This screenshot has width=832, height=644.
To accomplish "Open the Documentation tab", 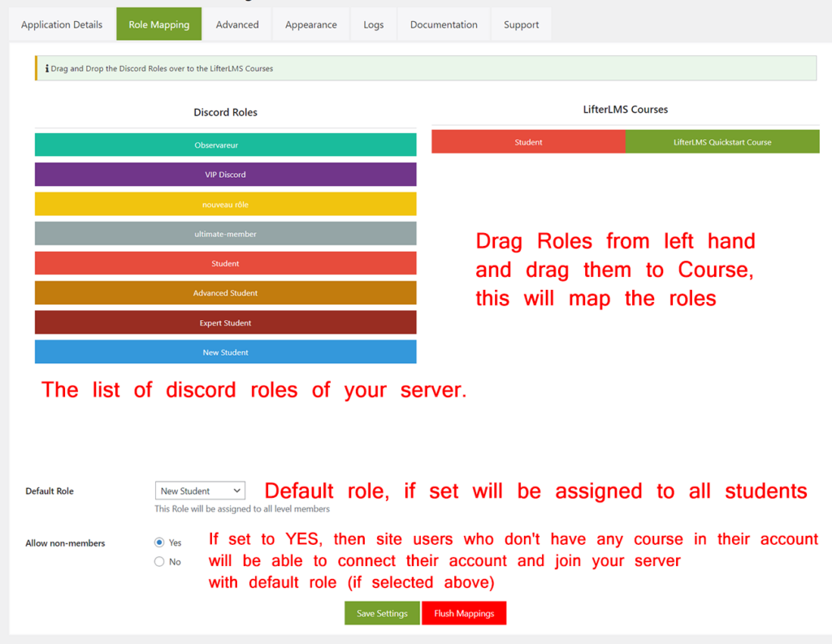I will 444,24.
